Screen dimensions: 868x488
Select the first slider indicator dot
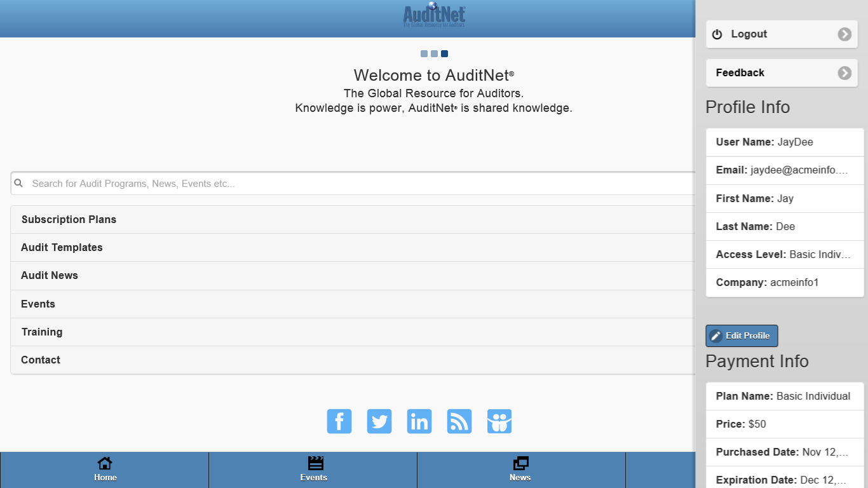(424, 54)
